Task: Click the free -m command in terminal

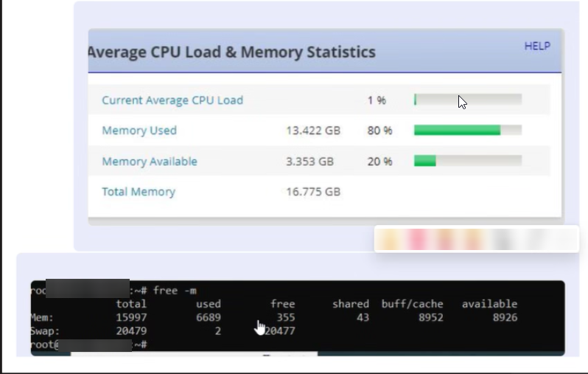Action: click(x=175, y=290)
